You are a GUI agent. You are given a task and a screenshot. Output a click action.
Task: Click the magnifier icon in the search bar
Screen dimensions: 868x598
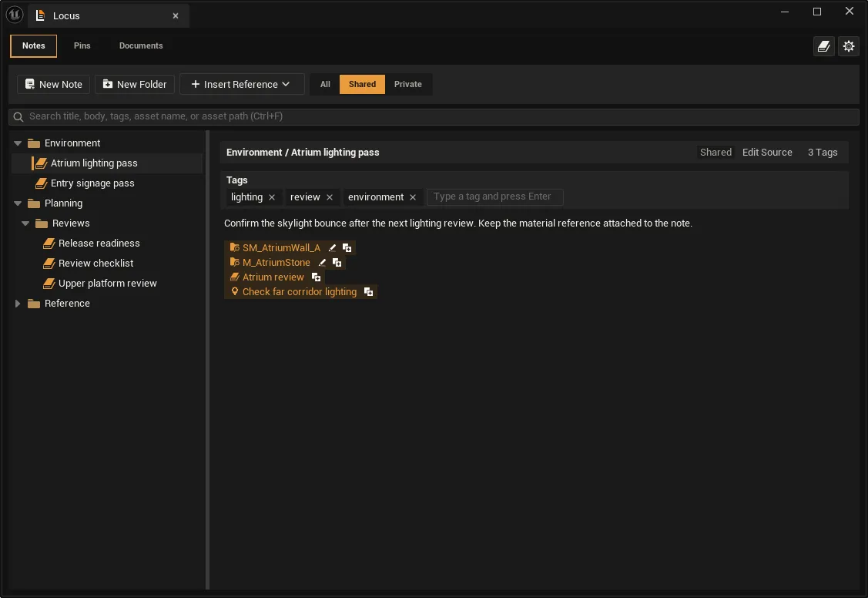coord(18,117)
